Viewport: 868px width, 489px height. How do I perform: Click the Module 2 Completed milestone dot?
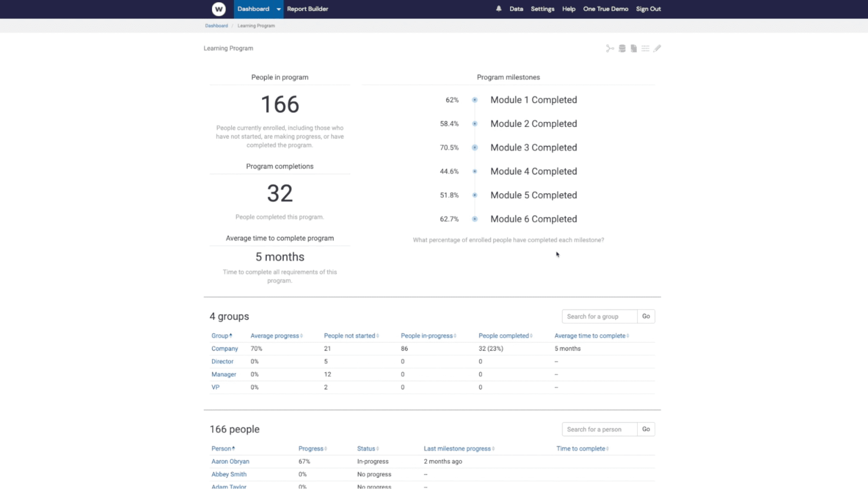click(475, 124)
